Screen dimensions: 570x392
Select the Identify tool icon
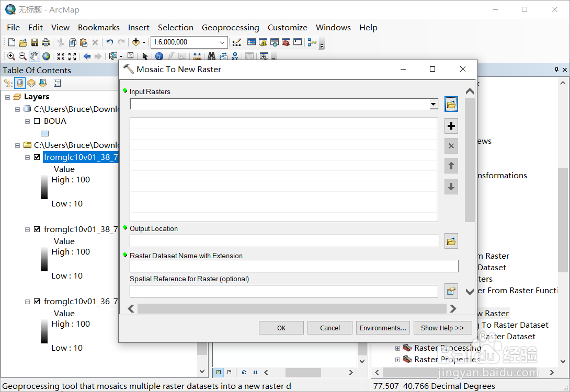(x=159, y=56)
